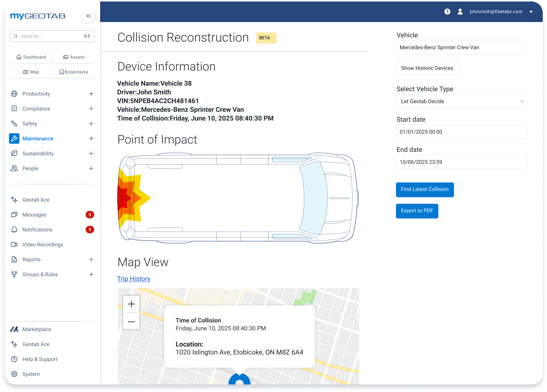Click the Sustainability leaf icon

click(x=14, y=154)
